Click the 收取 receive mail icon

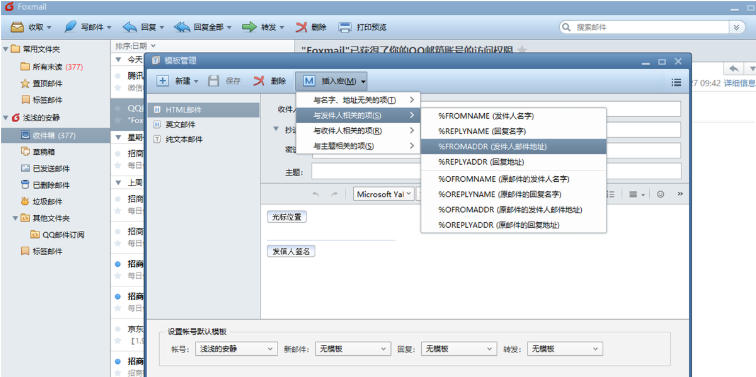click(17, 27)
